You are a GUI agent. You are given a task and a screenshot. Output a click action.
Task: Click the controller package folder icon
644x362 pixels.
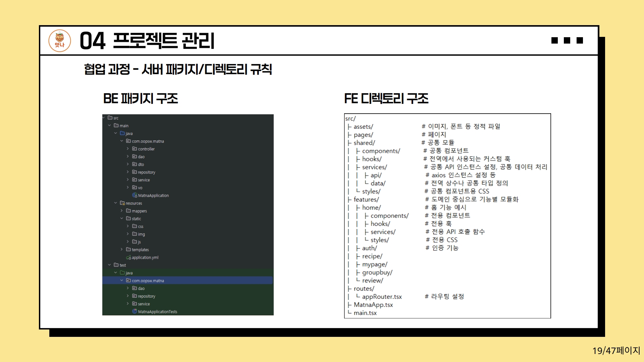point(135,149)
